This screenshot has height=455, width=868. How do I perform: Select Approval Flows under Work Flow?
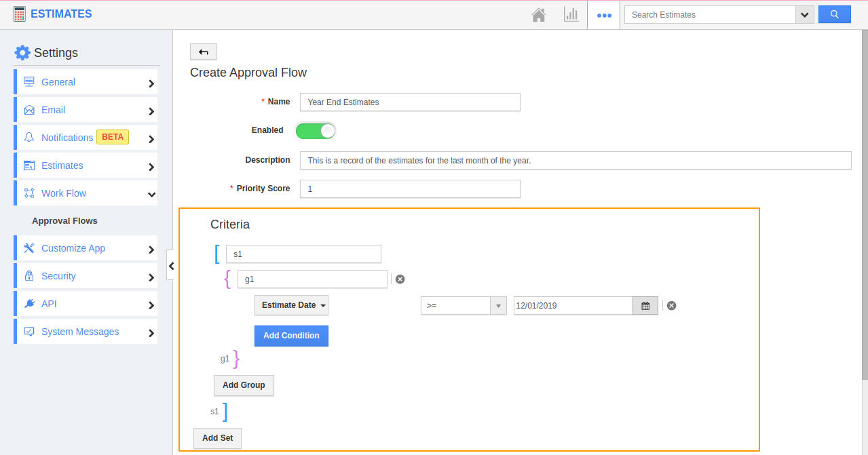click(x=64, y=221)
